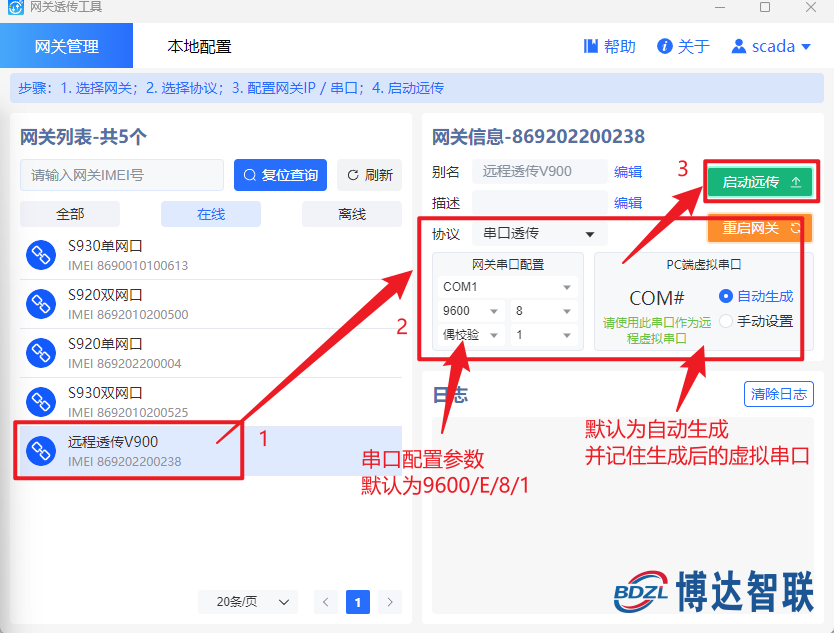Click the link icon beside S930单网口
Viewport: 834px width, 633px height.
point(41,255)
